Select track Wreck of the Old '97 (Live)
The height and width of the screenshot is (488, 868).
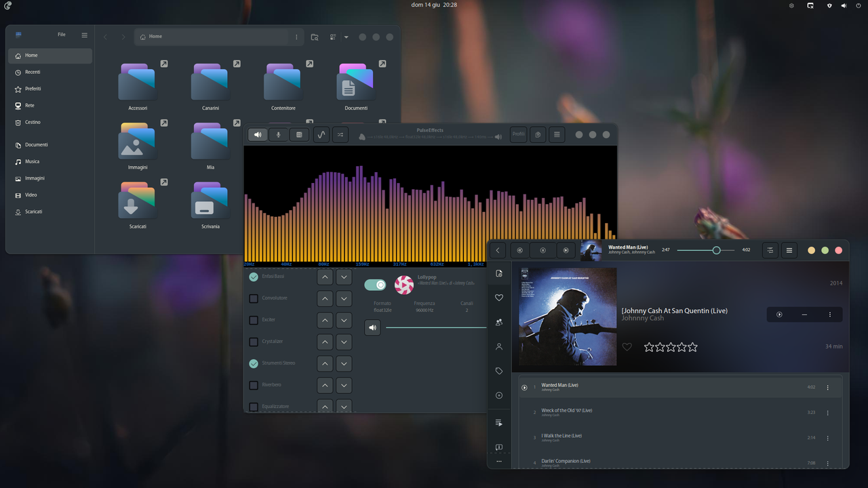(x=681, y=412)
